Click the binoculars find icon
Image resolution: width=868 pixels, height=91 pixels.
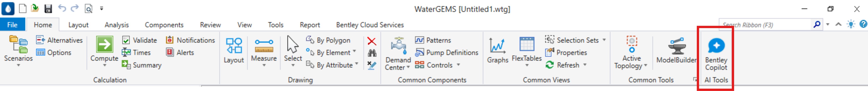point(372,53)
